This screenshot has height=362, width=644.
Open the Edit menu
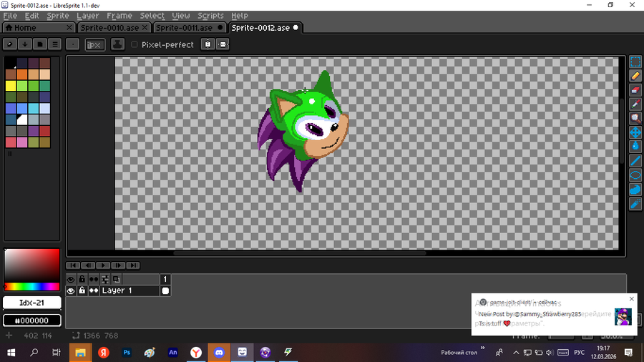[x=31, y=16]
